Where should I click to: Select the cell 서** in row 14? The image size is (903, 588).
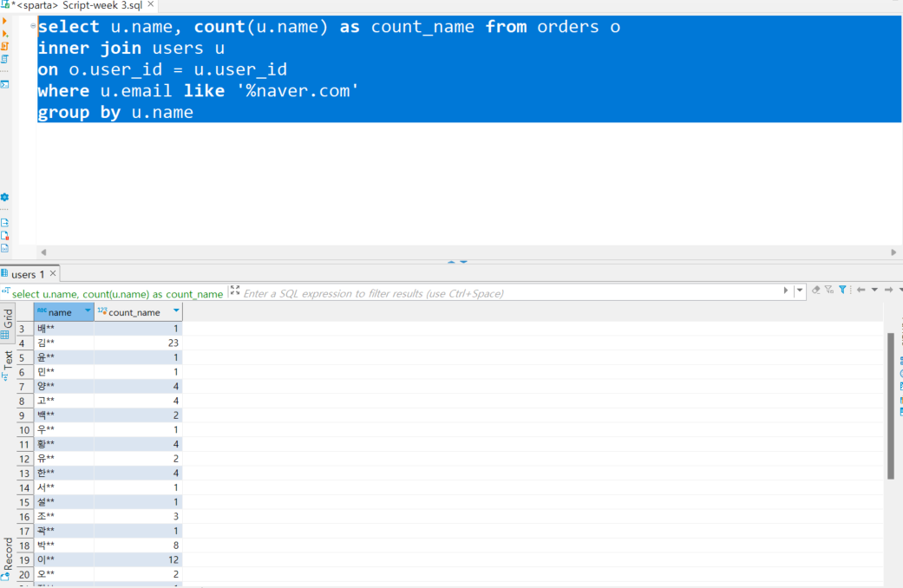64,487
